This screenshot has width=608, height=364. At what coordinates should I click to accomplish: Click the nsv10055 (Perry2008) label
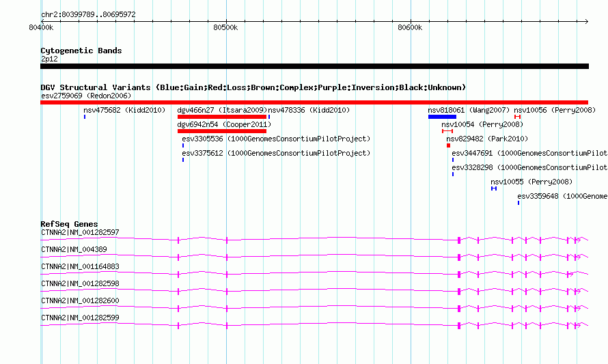pyautogui.click(x=531, y=182)
